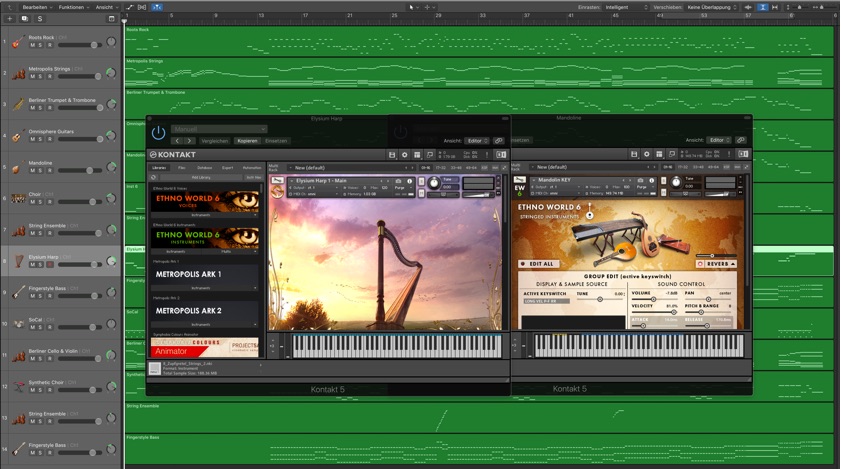Open options gear in Mandoline Kontakt window
This screenshot has height=469, width=841.
[x=646, y=154]
